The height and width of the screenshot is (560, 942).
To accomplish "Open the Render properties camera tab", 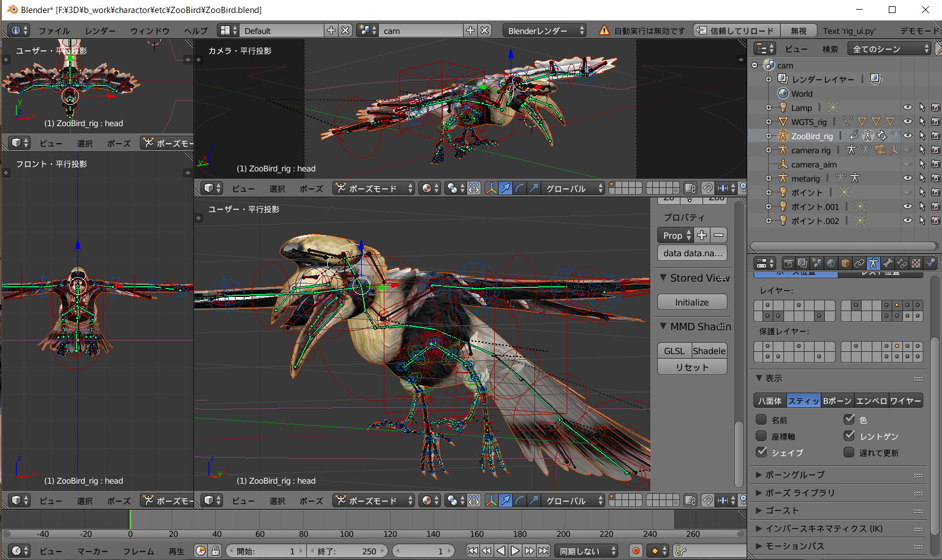I will tap(788, 264).
